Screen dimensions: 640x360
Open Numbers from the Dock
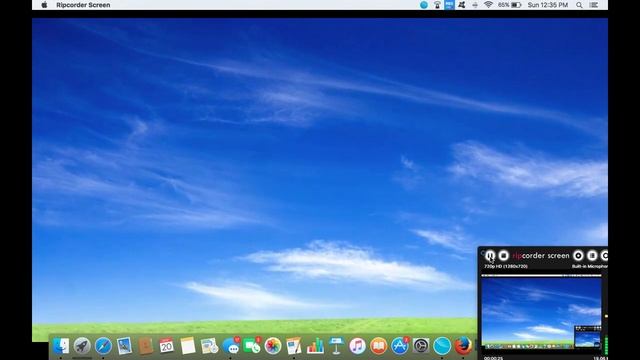click(x=315, y=346)
